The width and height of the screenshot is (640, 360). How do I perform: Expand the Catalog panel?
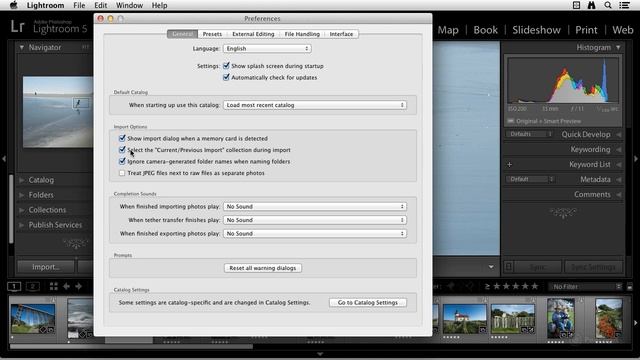click(x=41, y=180)
